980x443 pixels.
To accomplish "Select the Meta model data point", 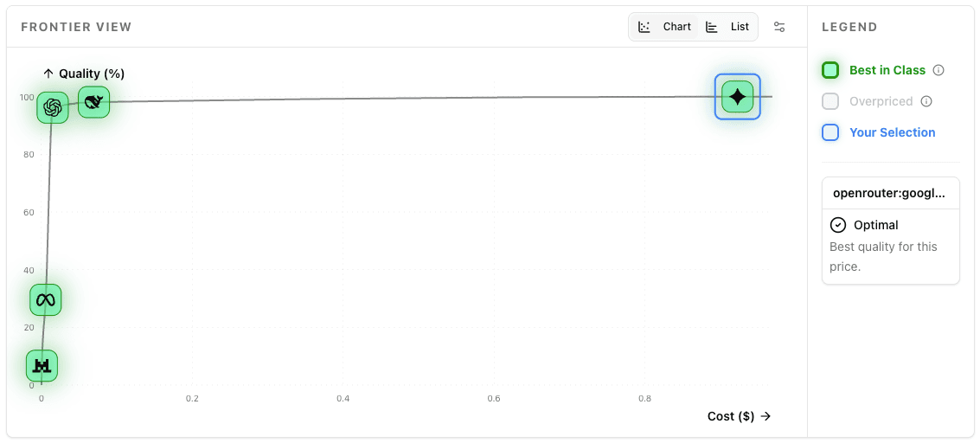I will pos(46,300).
